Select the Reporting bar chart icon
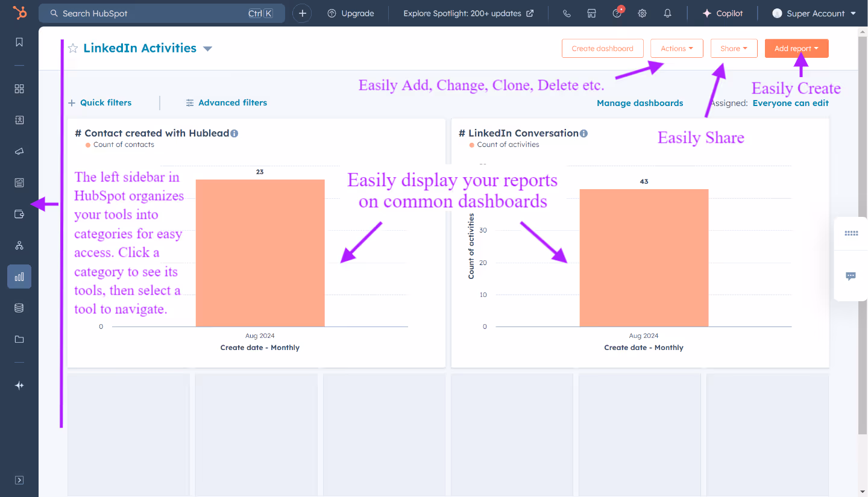Viewport: 868px width, 497px height. [19, 277]
